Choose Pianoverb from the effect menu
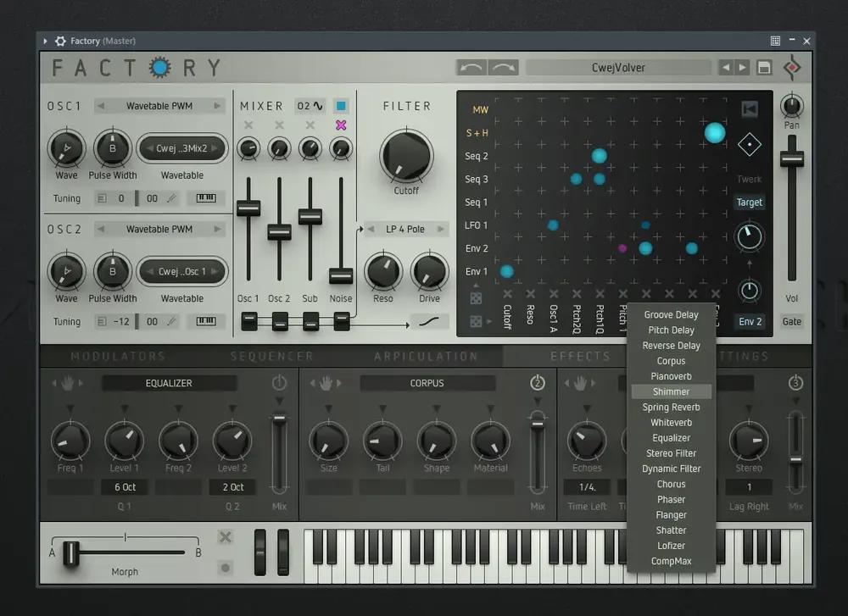The width and height of the screenshot is (848, 616). (671, 376)
